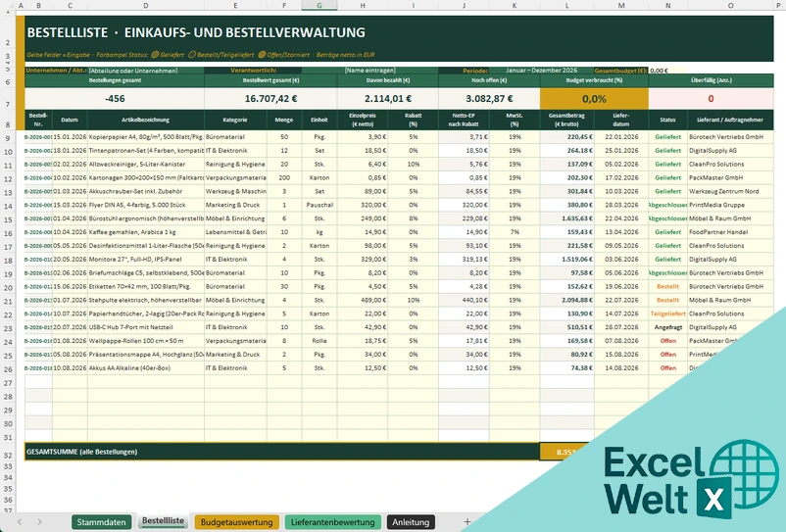The height and width of the screenshot is (532, 786).
Task: Click the column L header
Action: [566, 6]
